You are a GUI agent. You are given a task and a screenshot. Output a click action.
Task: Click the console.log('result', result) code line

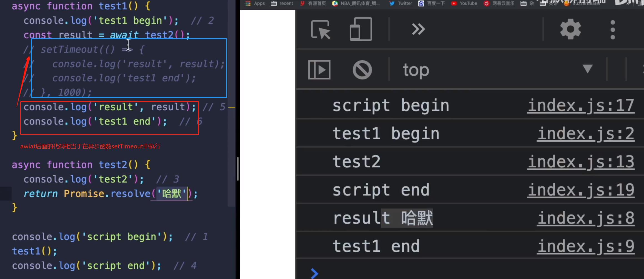click(x=110, y=107)
